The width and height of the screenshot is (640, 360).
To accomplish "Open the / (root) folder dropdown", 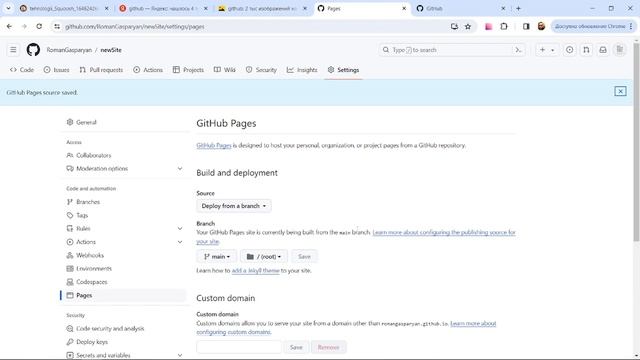I will pyautogui.click(x=264, y=256).
